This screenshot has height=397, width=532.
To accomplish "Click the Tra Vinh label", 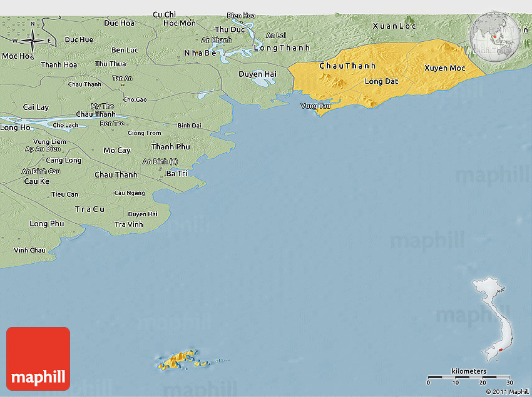I will (129, 224).
